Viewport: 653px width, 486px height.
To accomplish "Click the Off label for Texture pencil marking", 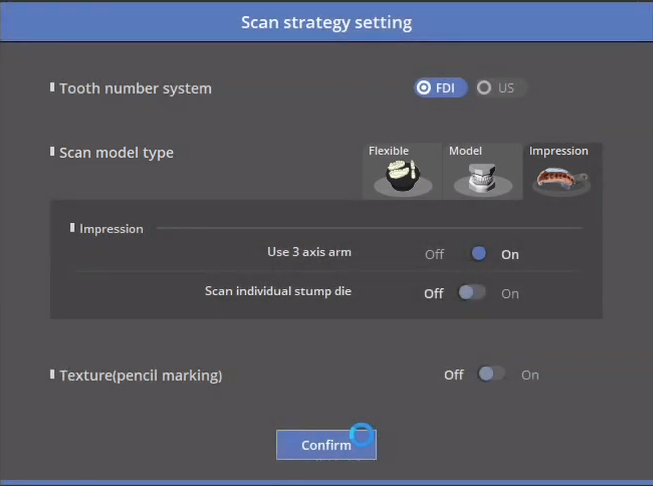I will click(x=454, y=375).
